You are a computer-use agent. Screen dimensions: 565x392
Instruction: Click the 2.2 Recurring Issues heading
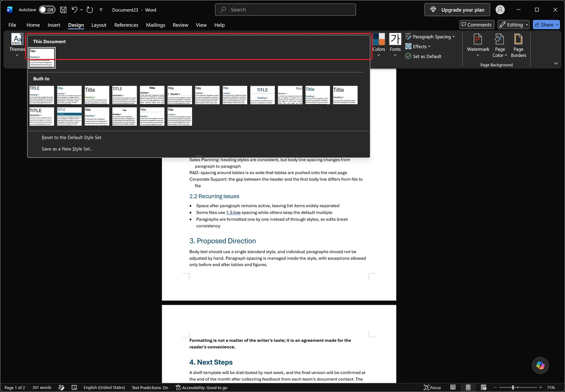pyautogui.click(x=214, y=196)
